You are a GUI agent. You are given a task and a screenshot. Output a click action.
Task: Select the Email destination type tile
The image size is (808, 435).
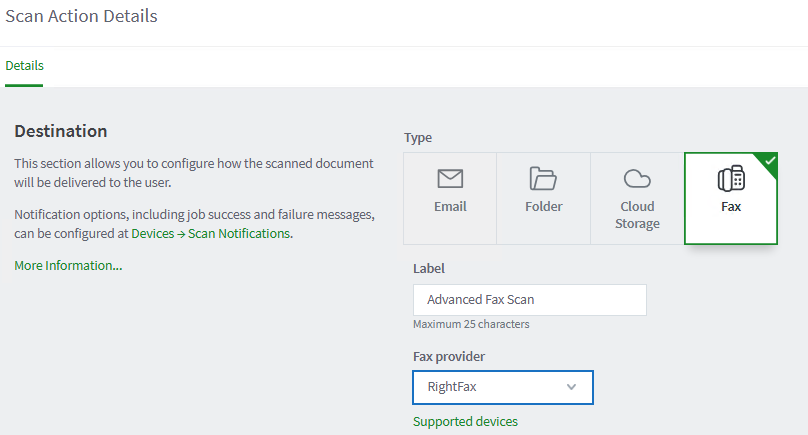[x=450, y=198]
